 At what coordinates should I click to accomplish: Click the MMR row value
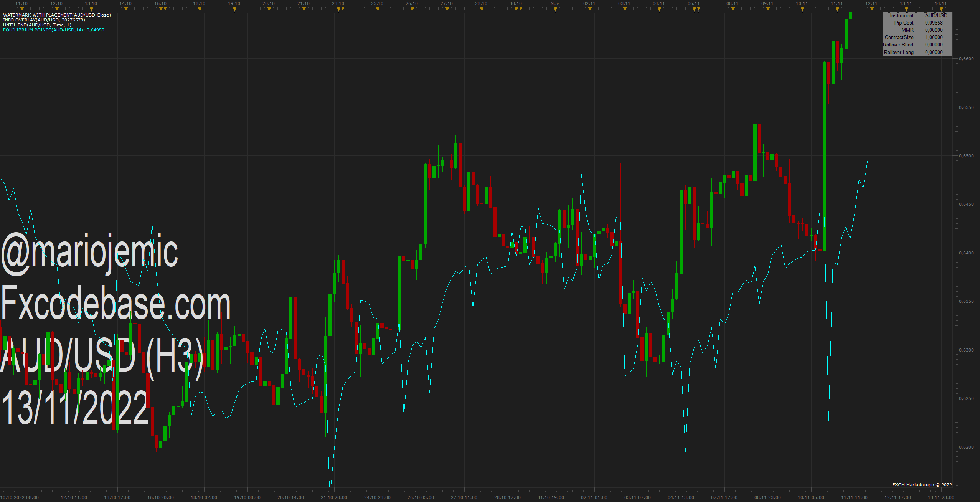click(x=934, y=30)
